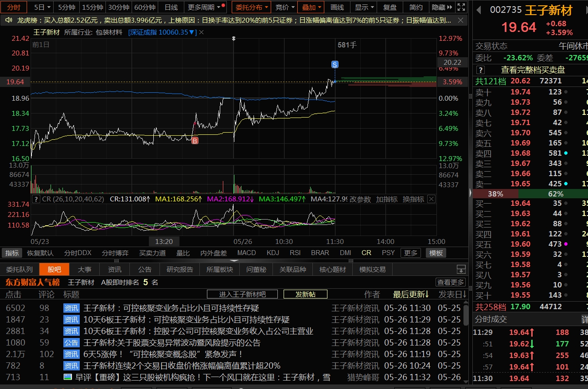588x389 pixels.
Task: Open post 6天5涨停 可控核聚变概念股 紧急发声
Action: point(163,354)
